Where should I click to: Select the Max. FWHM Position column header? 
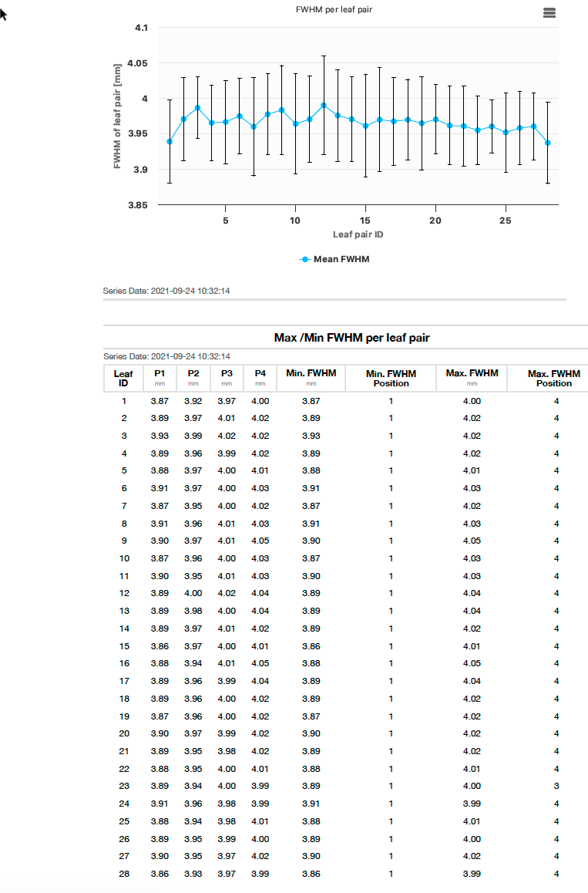[554, 378]
